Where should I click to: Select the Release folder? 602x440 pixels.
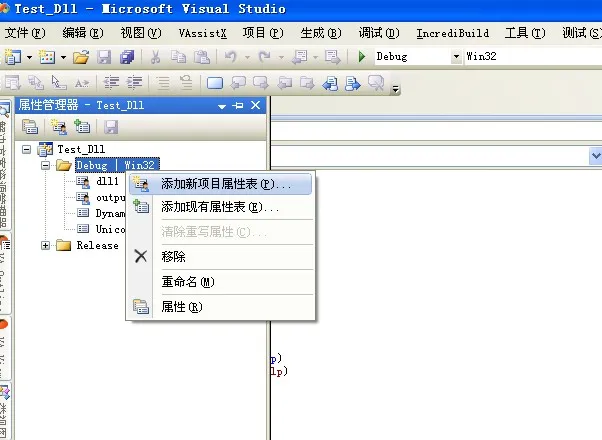(98, 245)
